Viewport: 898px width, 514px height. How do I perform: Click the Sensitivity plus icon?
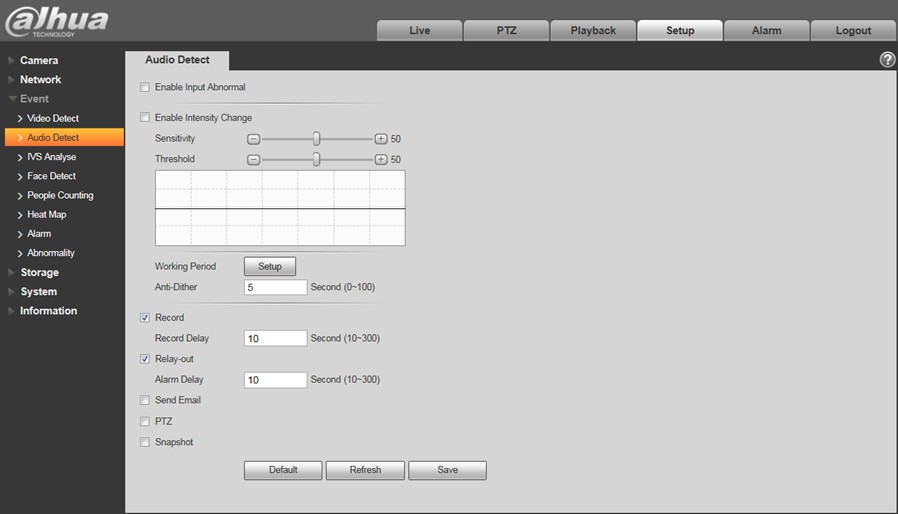(x=381, y=139)
